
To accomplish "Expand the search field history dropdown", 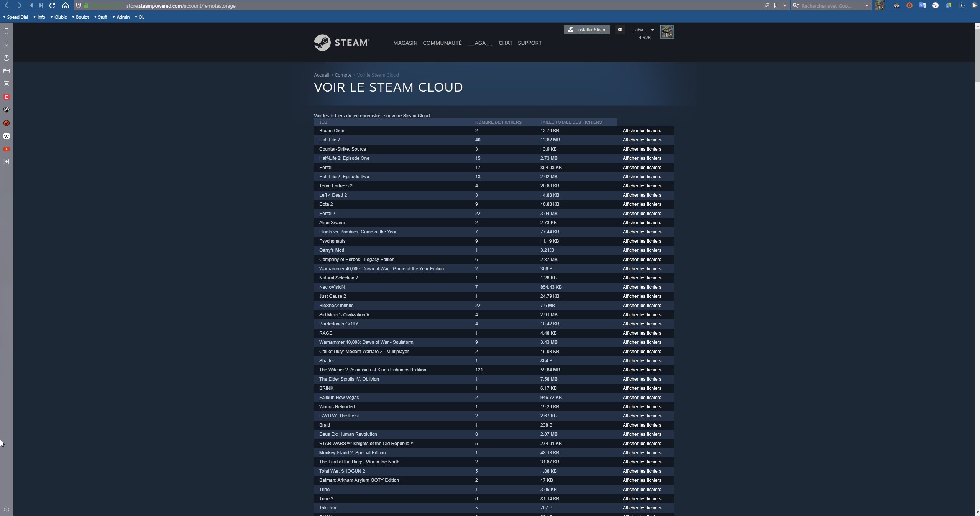I will (867, 5).
